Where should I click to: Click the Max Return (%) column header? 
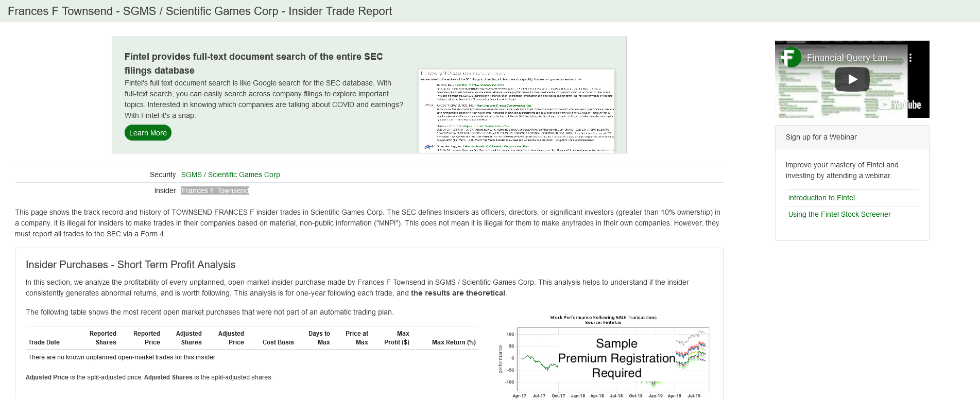(454, 342)
